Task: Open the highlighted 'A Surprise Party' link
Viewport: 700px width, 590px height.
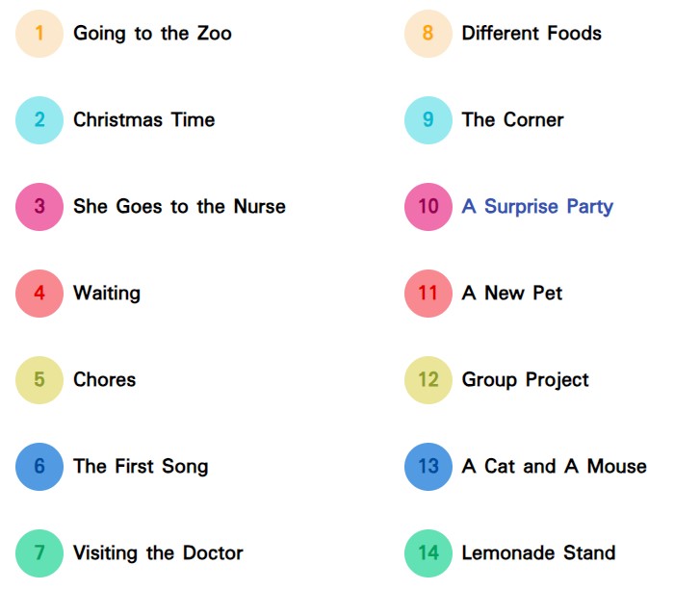Action: pyautogui.click(x=537, y=207)
